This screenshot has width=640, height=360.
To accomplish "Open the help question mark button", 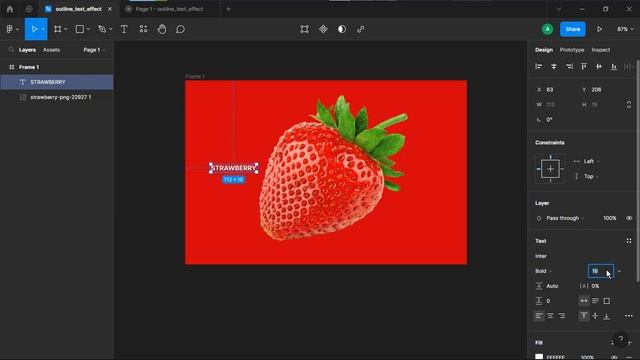I will (620, 339).
